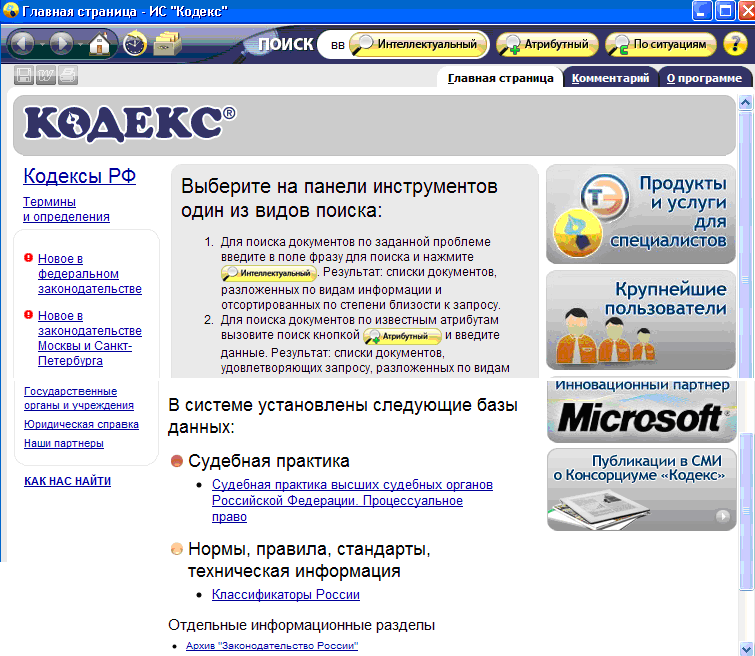
Task: Click the Продукты и услуги для специалистов banner
Action: pos(641,214)
